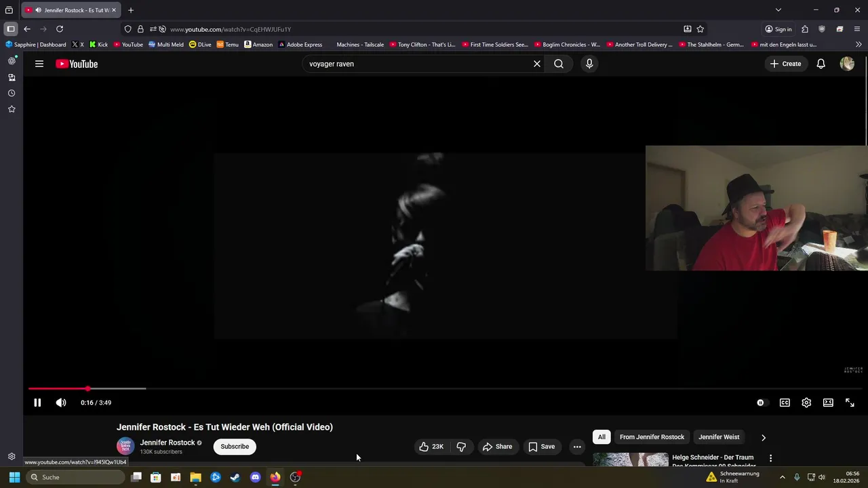Open Helge Schneider video thumbnail

pos(631,460)
